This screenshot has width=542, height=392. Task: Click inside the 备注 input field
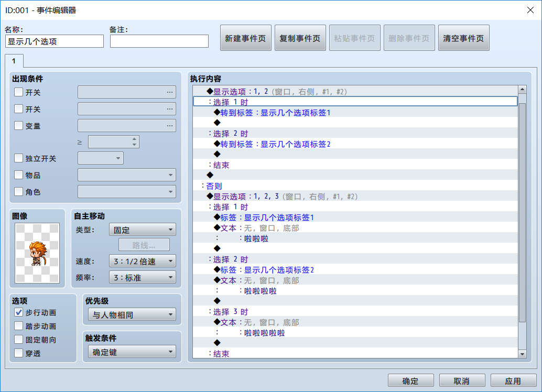pos(159,41)
